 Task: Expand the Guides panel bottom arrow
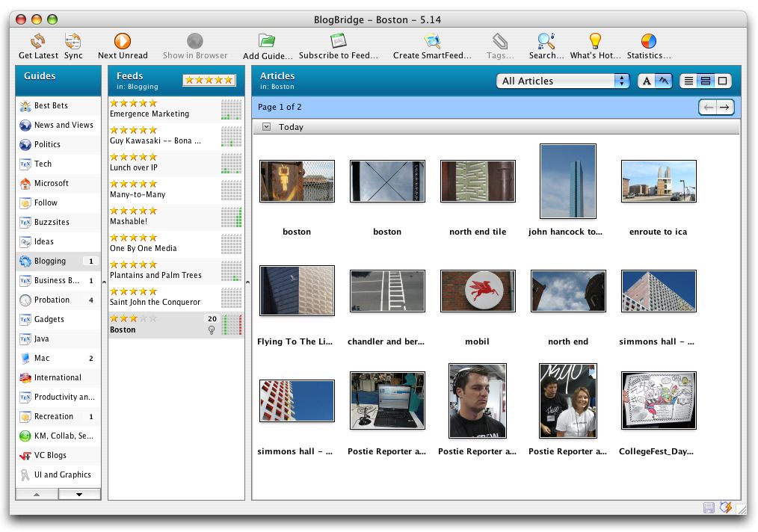(x=79, y=494)
